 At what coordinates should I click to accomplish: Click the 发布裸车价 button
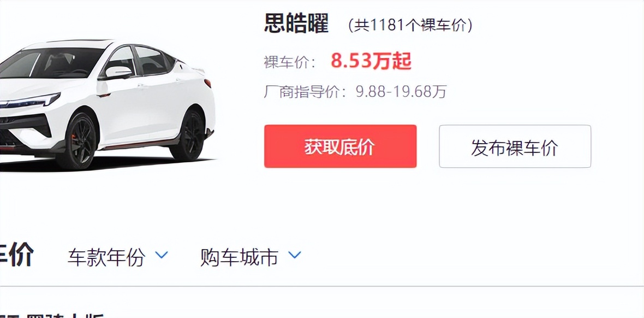click(x=515, y=146)
